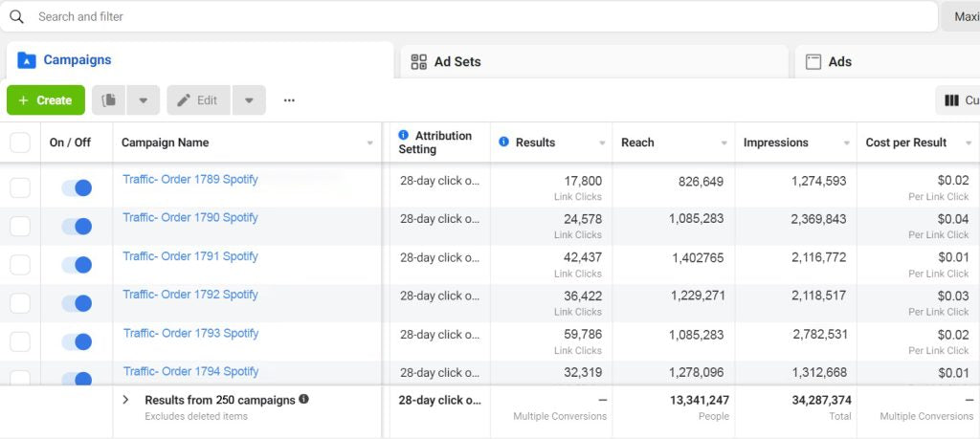Click the info icon beside Results header
Viewport: 980px width, 439px height.
click(x=503, y=143)
